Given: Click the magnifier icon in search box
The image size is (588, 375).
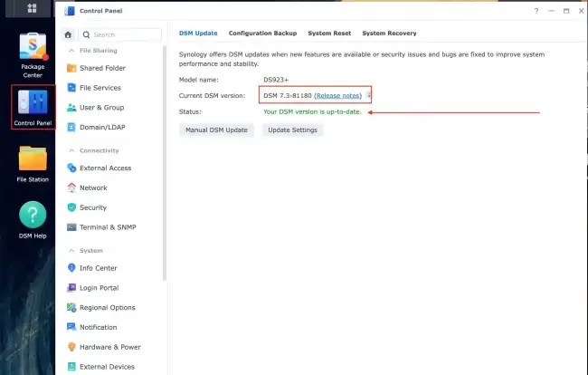Looking at the screenshot, I should (86, 34).
